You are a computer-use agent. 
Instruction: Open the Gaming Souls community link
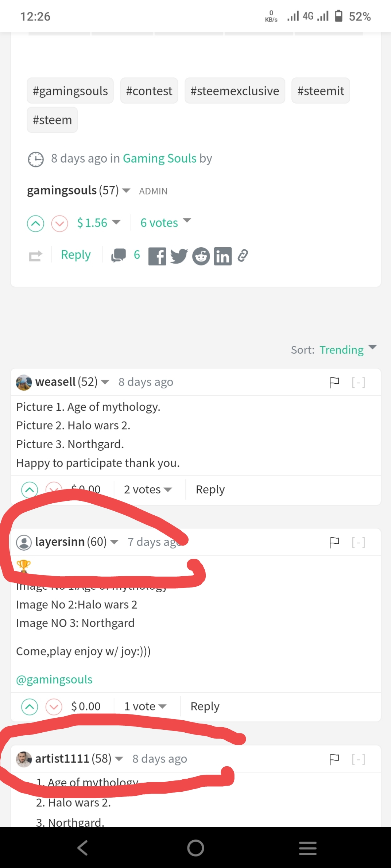click(x=160, y=158)
